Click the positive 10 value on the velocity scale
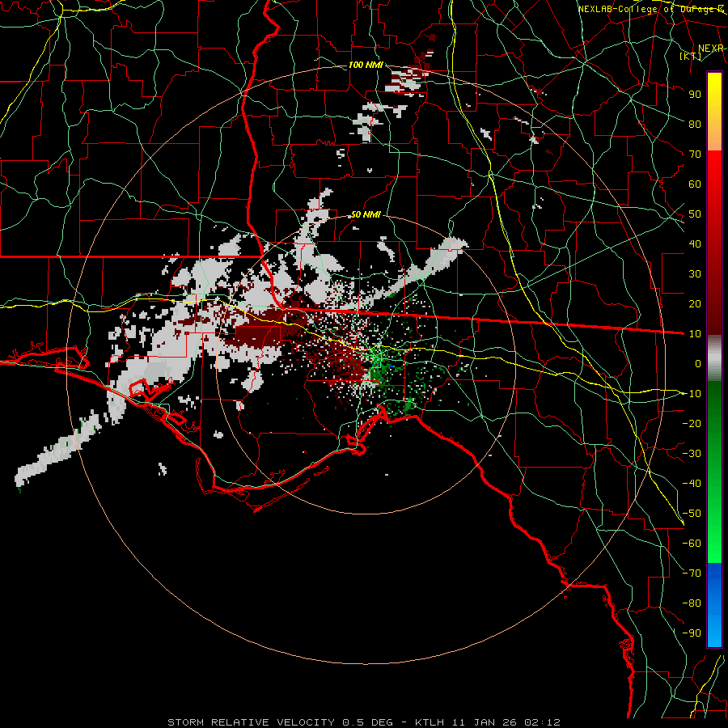This screenshot has width=728, height=728. pyautogui.click(x=695, y=334)
